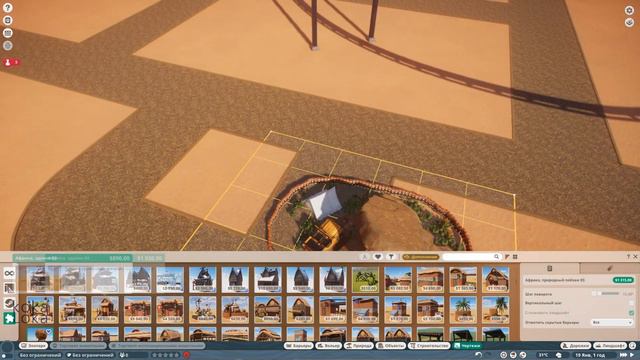Image resolution: width=640 pixels, height=360 pixels.
Task: Click the temperature reading in the status bar
Action: tap(543, 355)
